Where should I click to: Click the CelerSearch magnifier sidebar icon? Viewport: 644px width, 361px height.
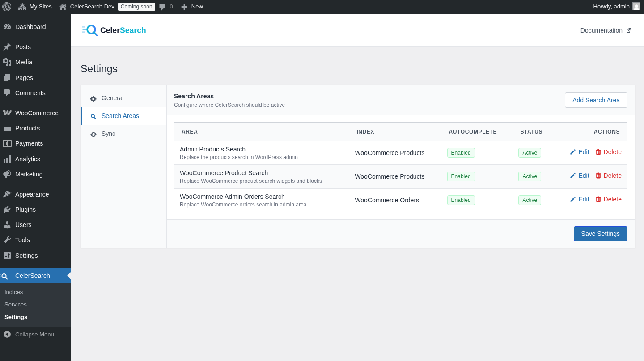coord(5,276)
